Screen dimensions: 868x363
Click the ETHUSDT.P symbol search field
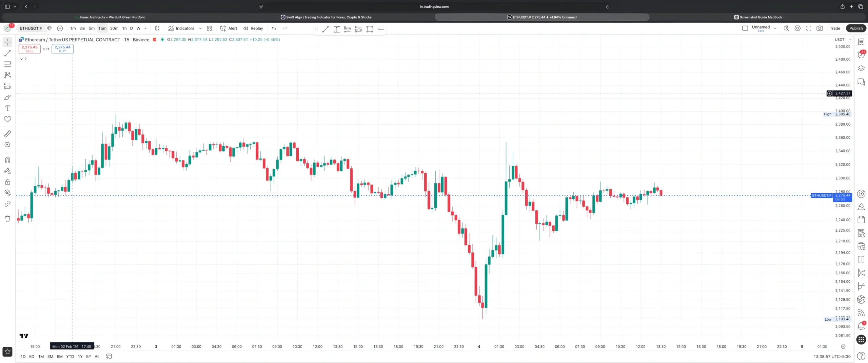(x=31, y=28)
